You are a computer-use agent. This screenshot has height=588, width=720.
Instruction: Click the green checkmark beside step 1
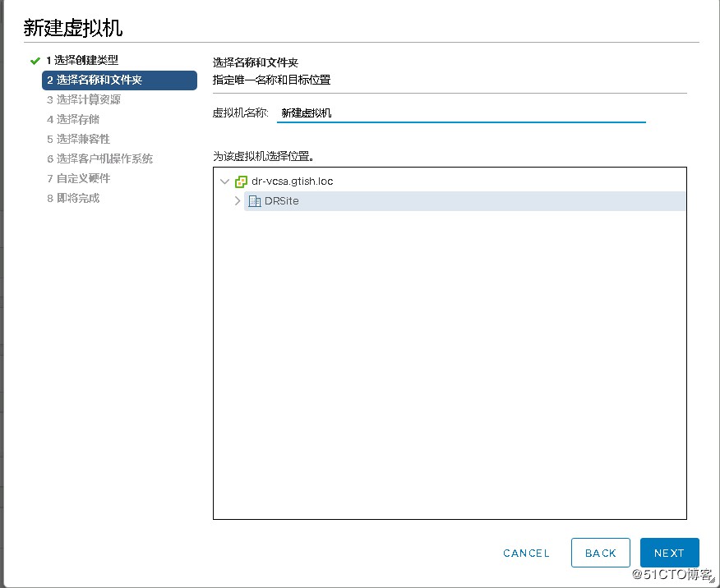point(35,61)
